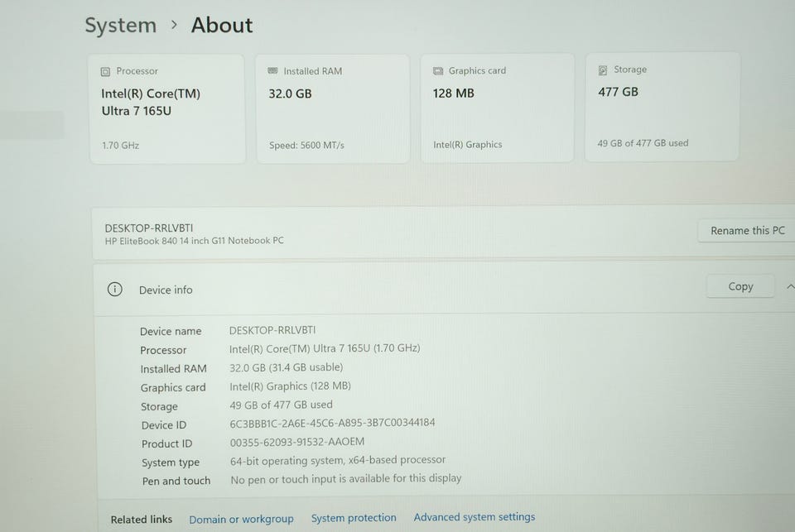This screenshot has width=795, height=532.
Task: Open the Storage summary card
Action: point(662,107)
